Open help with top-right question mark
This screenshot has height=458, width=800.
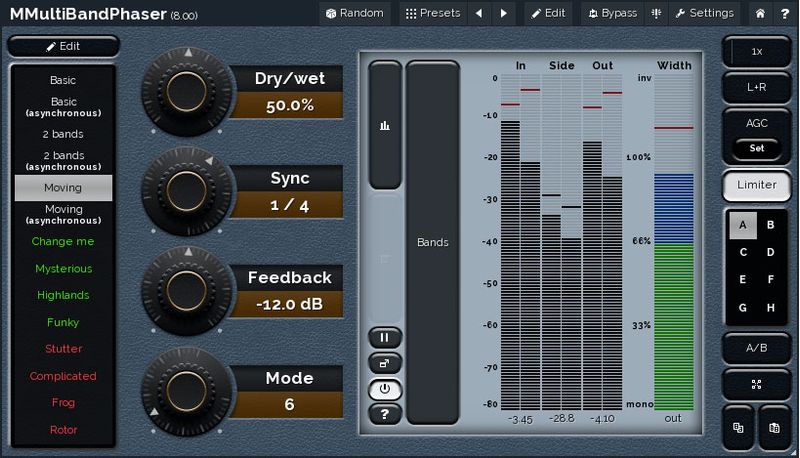[x=785, y=13]
